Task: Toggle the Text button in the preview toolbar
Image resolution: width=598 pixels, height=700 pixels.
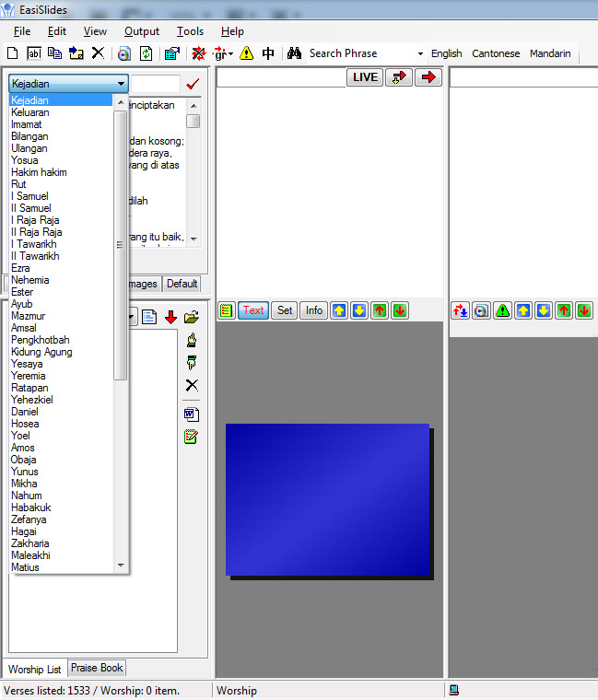Action: pyautogui.click(x=253, y=310)
